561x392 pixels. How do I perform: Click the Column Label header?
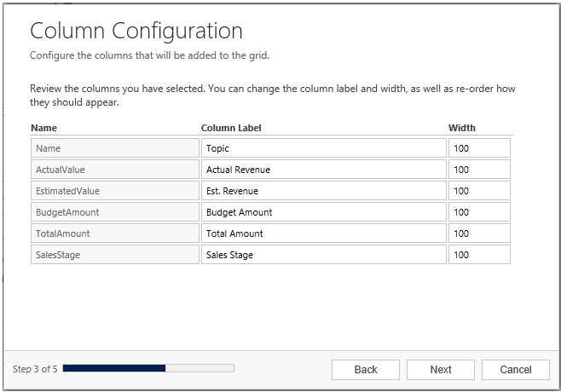tap(231, 128)
